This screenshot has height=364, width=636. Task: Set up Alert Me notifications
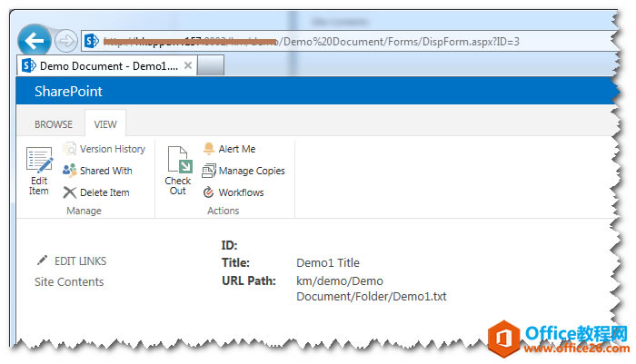pyautogui.click(x=229, y=149)
